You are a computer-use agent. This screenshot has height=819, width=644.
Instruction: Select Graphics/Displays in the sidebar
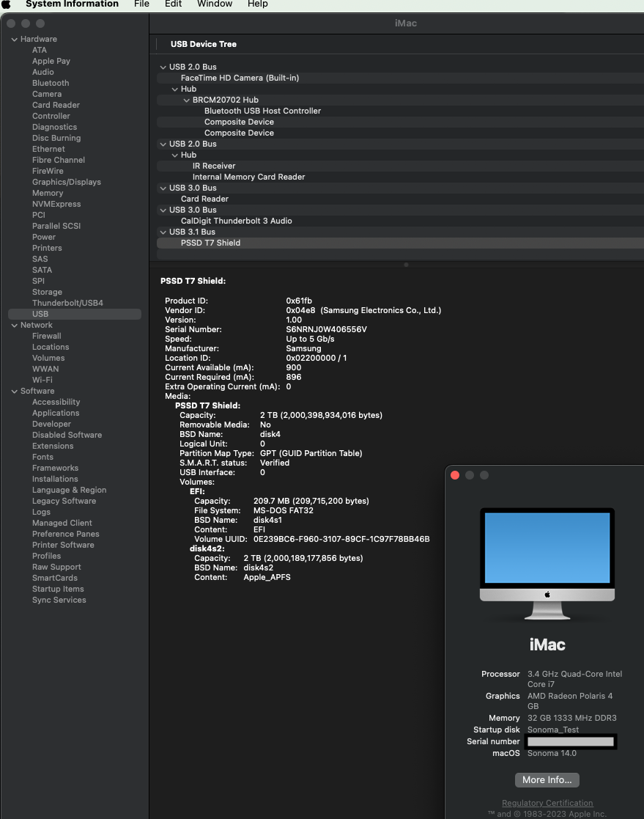pyautogui.click(x=66, y=182)
